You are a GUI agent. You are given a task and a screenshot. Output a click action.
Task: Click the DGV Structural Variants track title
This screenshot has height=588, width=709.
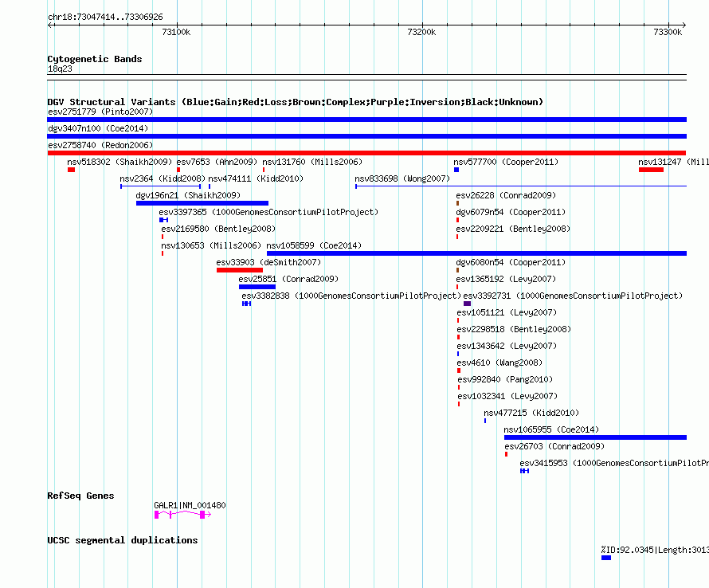(x=296, y=102)
